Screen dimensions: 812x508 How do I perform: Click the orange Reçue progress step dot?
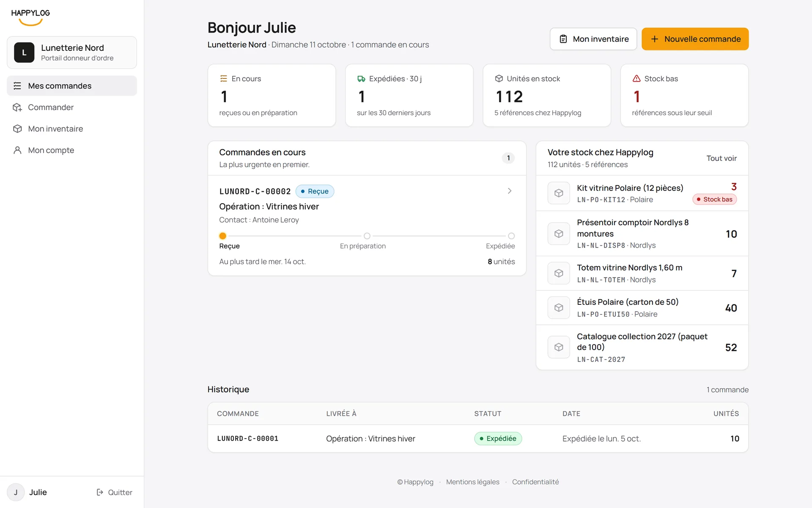222,236
